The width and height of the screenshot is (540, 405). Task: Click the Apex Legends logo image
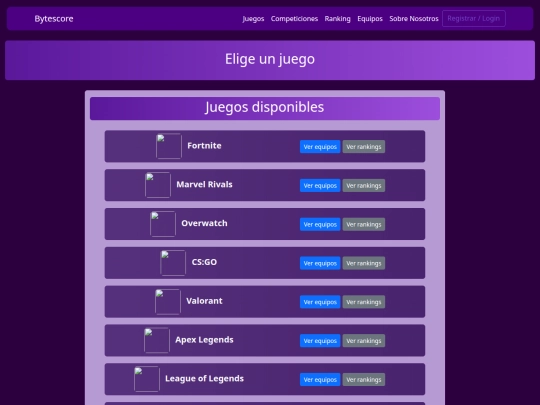tap(157, 340)
